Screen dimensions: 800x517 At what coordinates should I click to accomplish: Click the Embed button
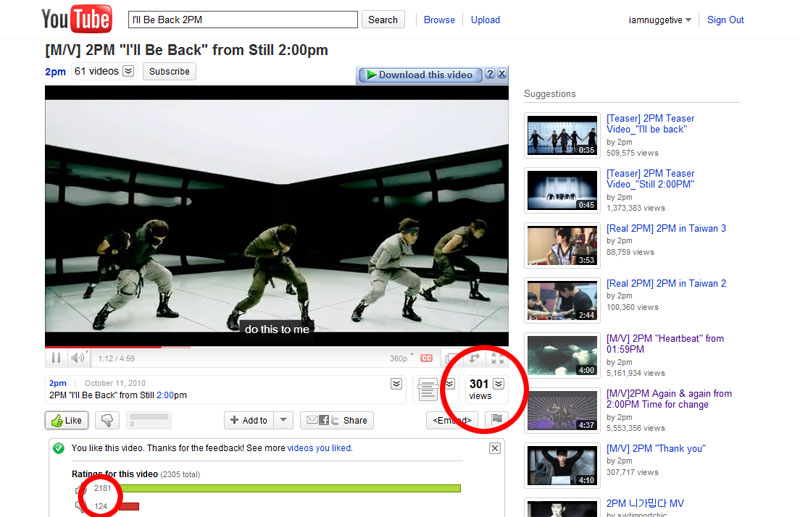[452, 420]
